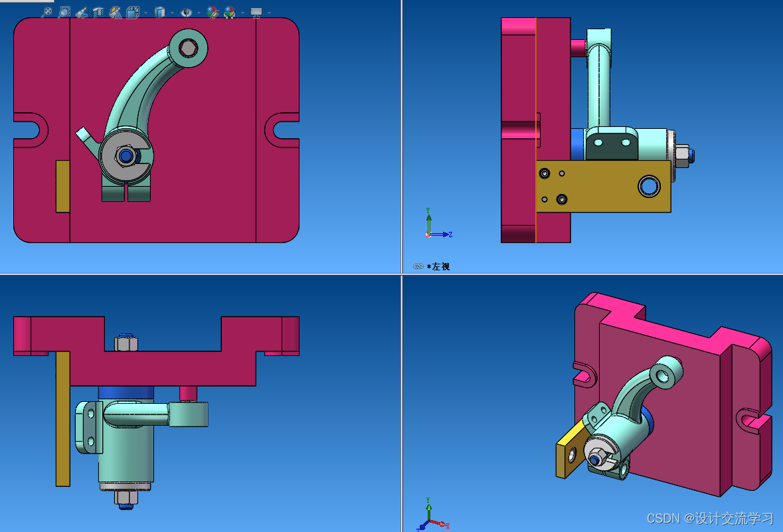783x532 pixels.
Task: Toggle the Hide/Show Items eye icon
Action: click(186, 13)
